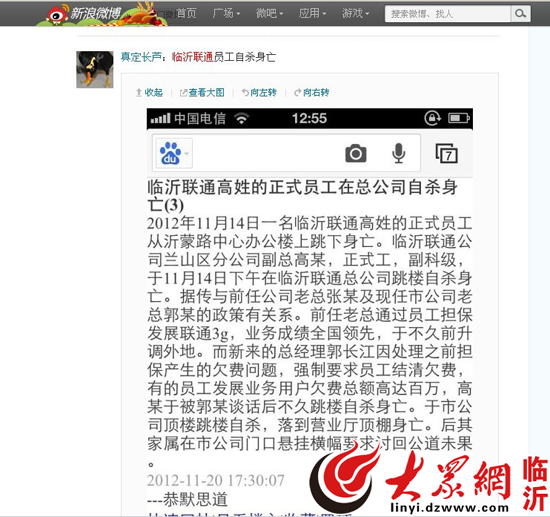550x517 pixels.
Task: Click the WiFi signal icon
Action: pos(242,119)
